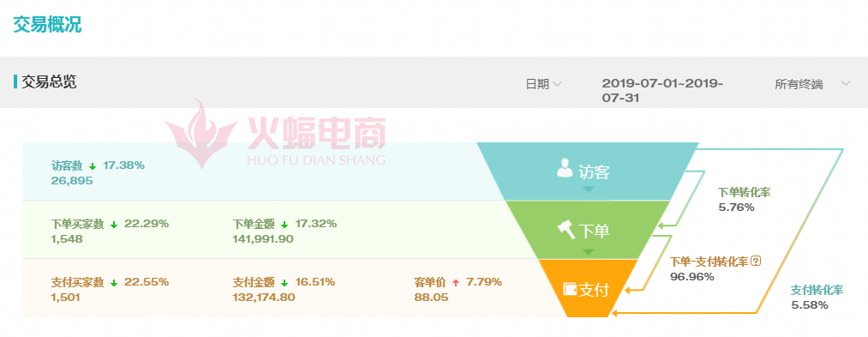Click the gavel icon beside 下单

click(x=566, y=229)
